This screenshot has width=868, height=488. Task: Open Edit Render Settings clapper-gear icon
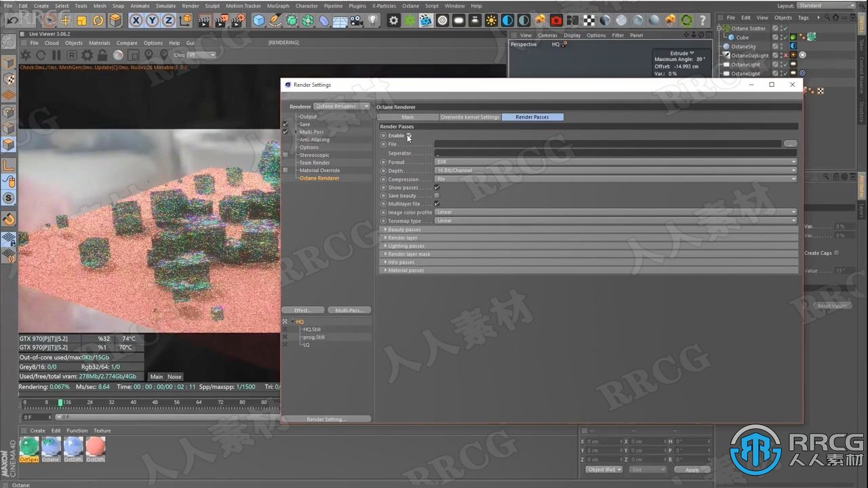tap(237, 20)
